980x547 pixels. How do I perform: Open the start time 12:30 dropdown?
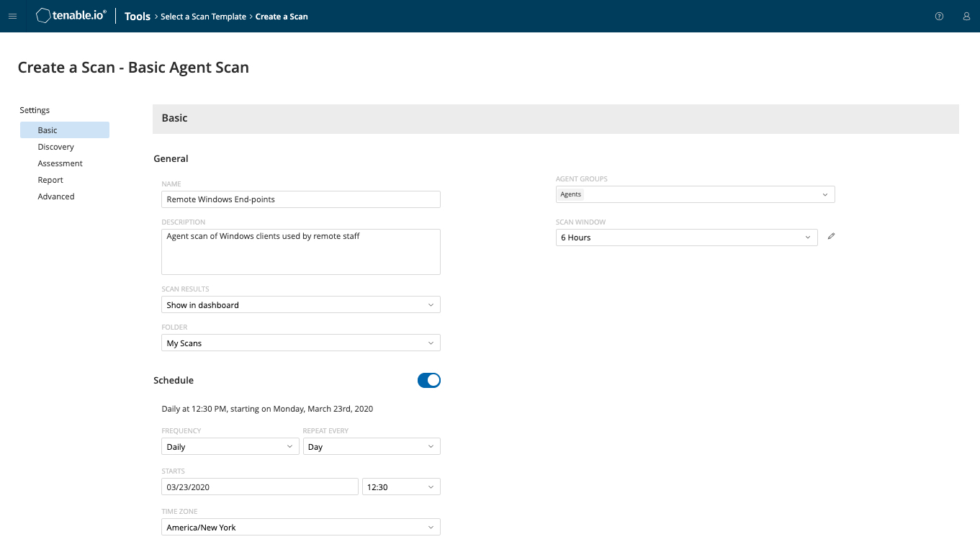pyautogui.click(x=400, y=487)
